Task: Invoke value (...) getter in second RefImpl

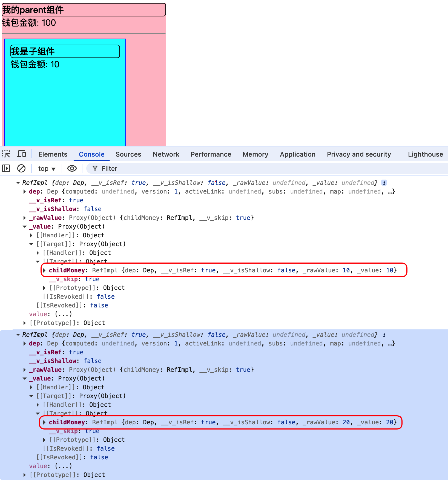Action: [x=63, y=466]
